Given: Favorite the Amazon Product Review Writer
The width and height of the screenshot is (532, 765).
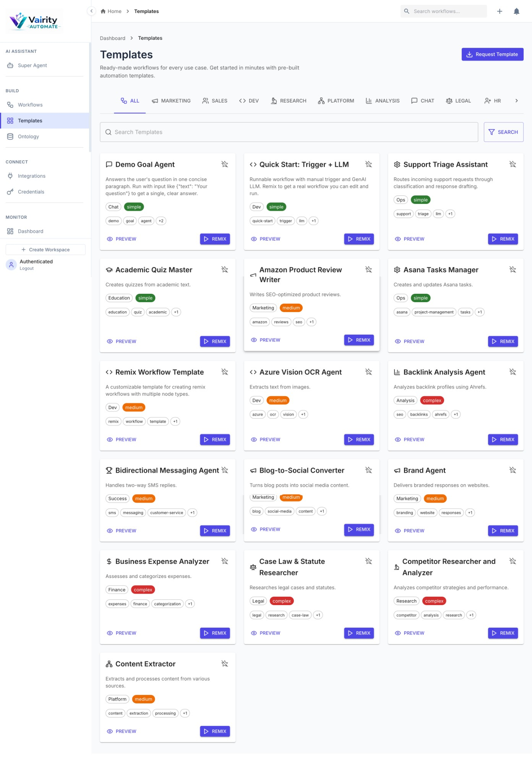Looking at the screenshot, I should (369, 270).
